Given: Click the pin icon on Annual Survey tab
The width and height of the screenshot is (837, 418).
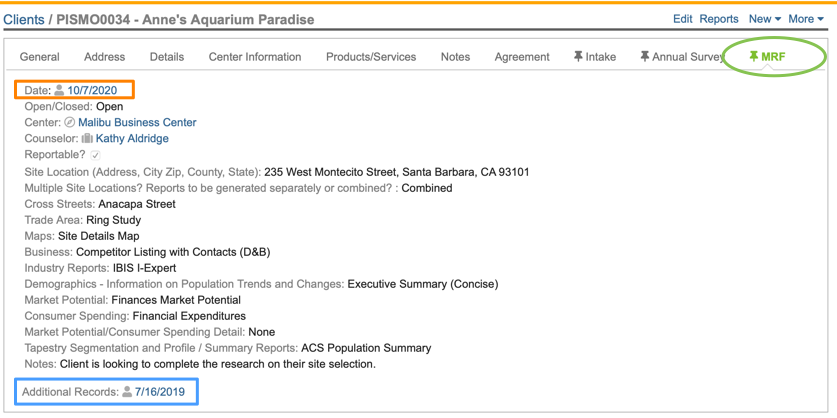Looking at the screenshot, I should click(645, 57).
